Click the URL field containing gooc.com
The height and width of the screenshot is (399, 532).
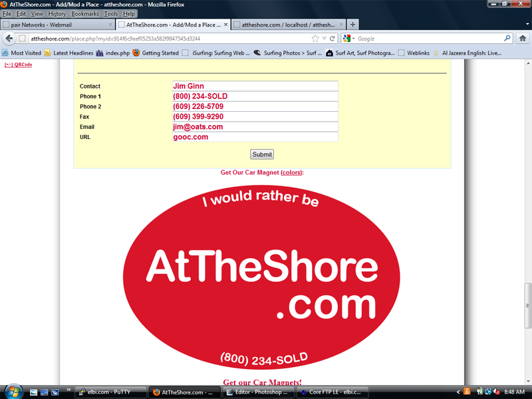coord(255,137)
